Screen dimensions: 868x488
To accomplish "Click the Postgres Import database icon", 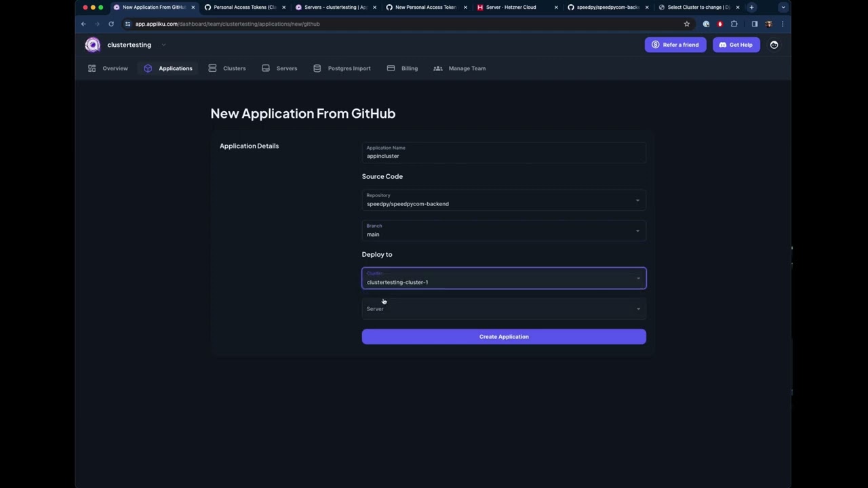I will [x=317, y=68].
